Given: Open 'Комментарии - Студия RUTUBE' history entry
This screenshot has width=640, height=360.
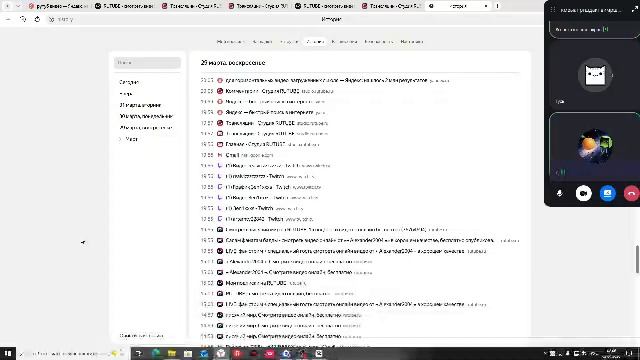Looking at the screenshot, I should [262, 91].
